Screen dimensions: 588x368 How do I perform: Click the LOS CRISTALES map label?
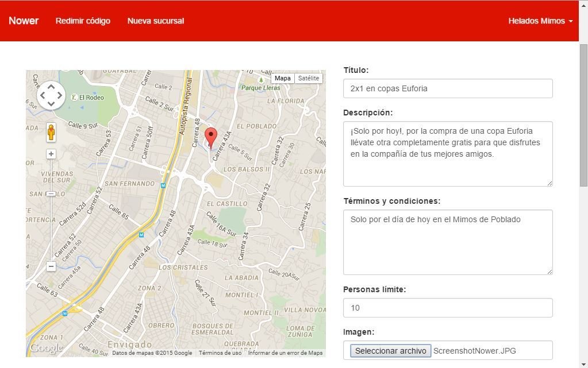(x=183, y=267)
